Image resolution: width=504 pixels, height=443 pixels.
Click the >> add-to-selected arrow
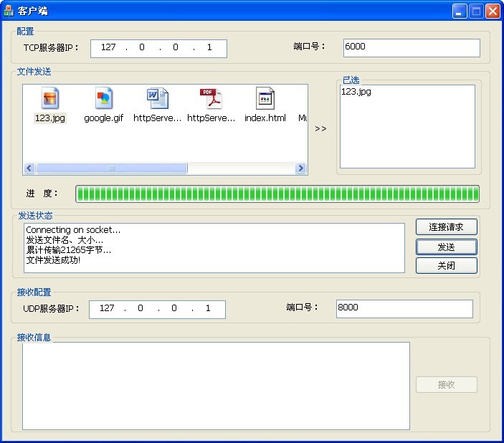point(320,129)
